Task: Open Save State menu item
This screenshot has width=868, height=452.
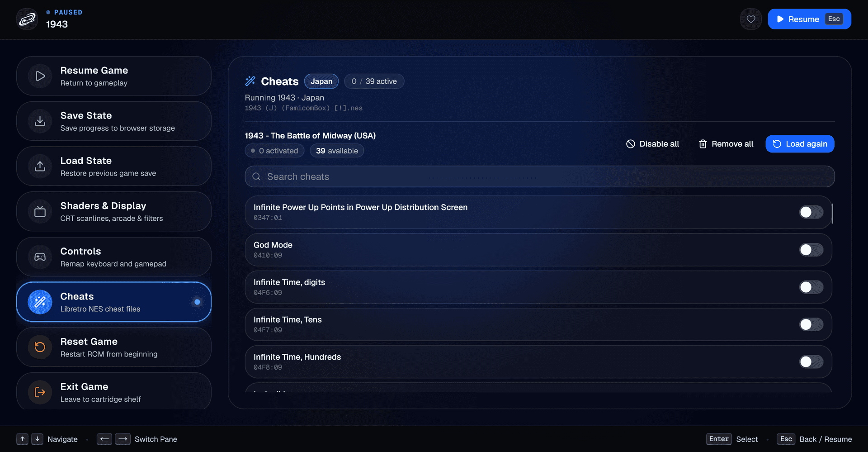Action: click(114, 121)
